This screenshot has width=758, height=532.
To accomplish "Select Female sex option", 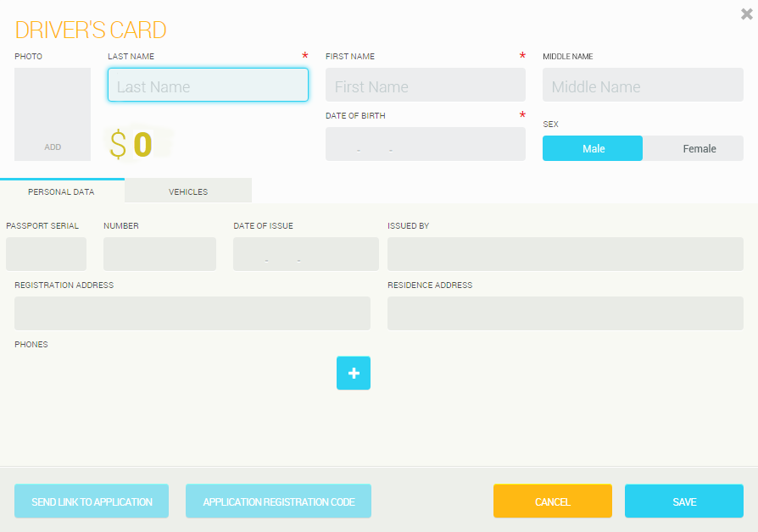I will click(x=694, y=148).
